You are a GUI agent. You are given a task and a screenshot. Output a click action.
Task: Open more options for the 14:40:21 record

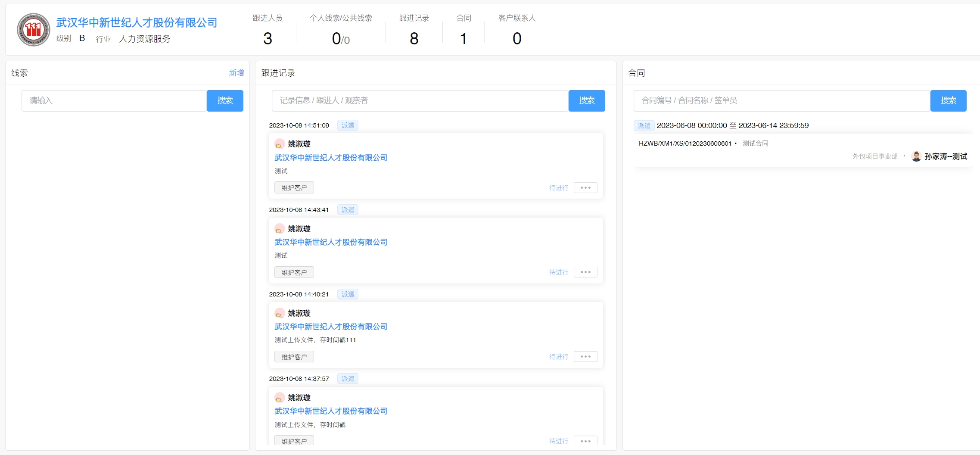[585, 357]
